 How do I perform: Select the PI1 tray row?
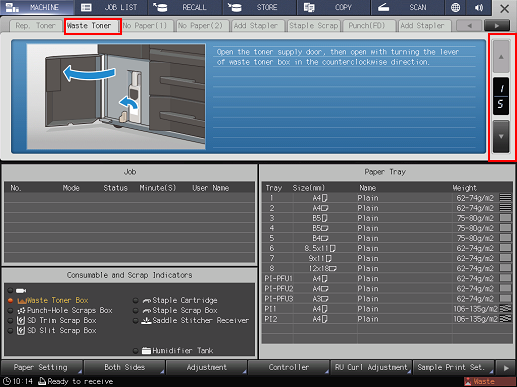pyautogui.click(x=387, y=309)
